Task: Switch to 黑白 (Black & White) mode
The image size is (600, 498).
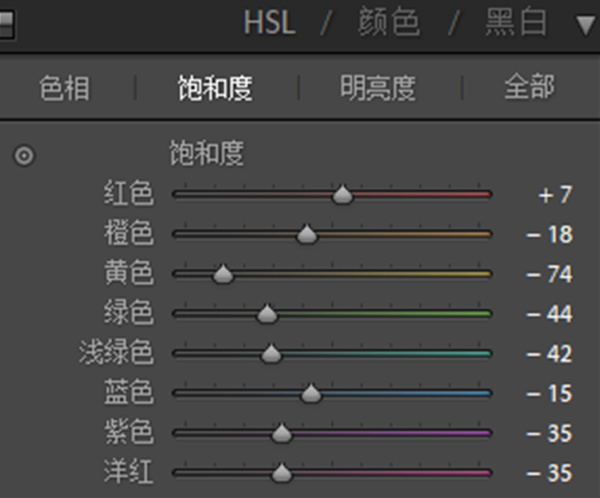Action: 516,23
